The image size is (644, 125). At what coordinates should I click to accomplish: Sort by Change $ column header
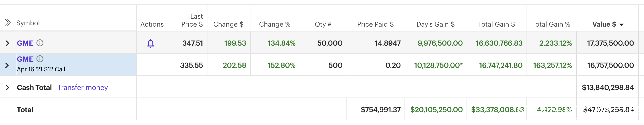228,24
